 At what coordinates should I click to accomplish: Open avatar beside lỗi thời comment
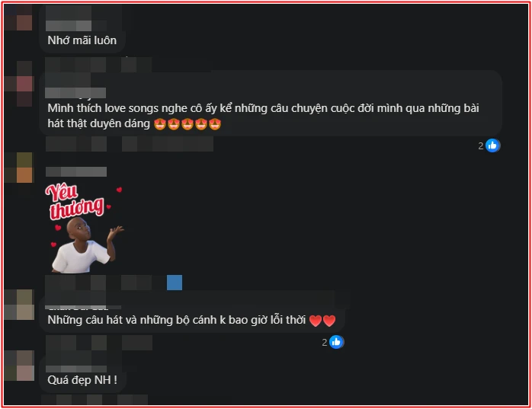coord(20,305)
